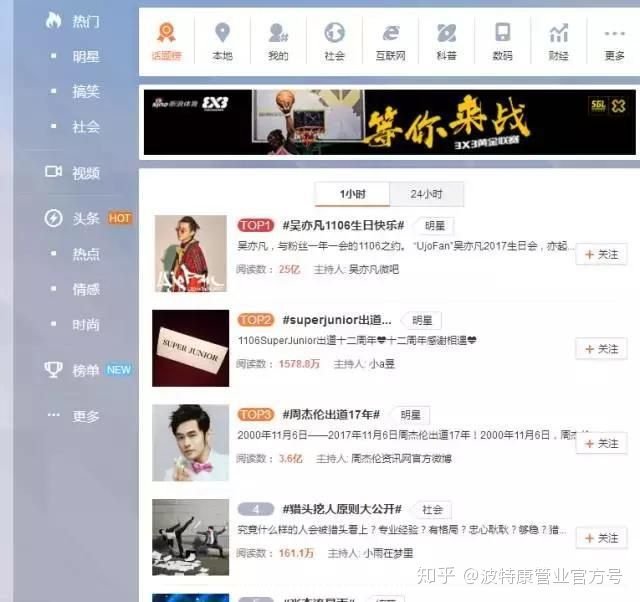
Task: Open host link 小雨在梦里
Action: (388, 553)
